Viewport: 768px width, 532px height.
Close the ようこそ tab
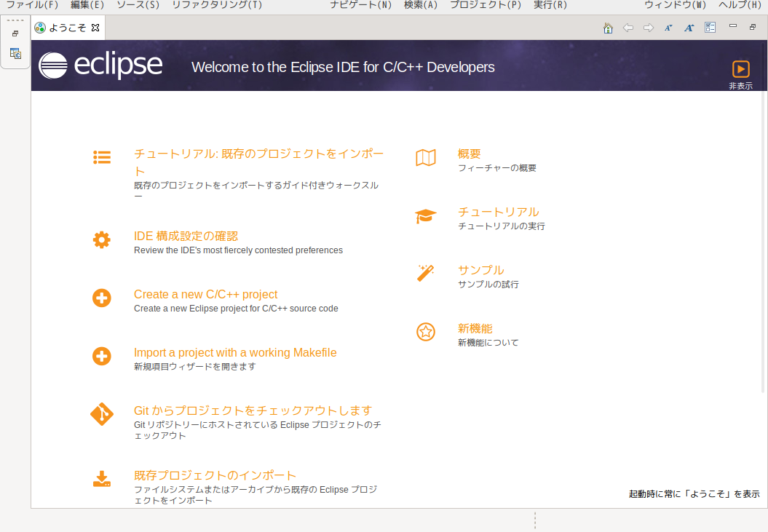point(95,28)
